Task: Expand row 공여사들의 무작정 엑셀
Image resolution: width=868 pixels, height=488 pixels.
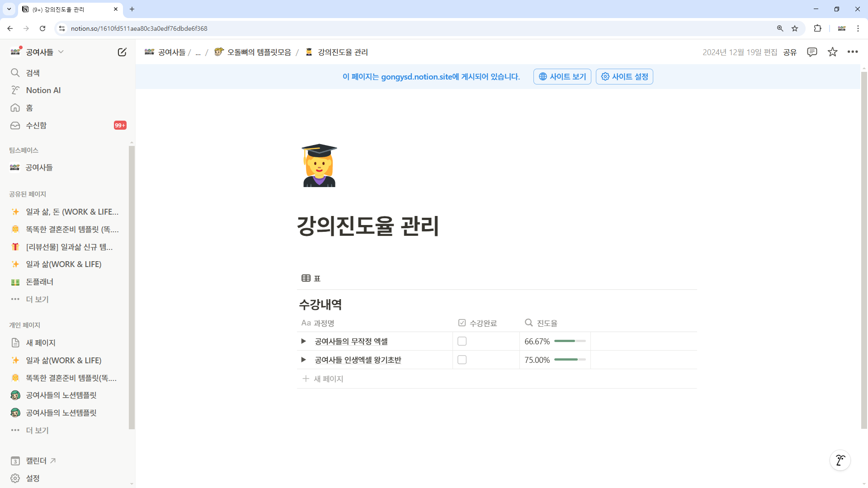Action: [303, 341]
